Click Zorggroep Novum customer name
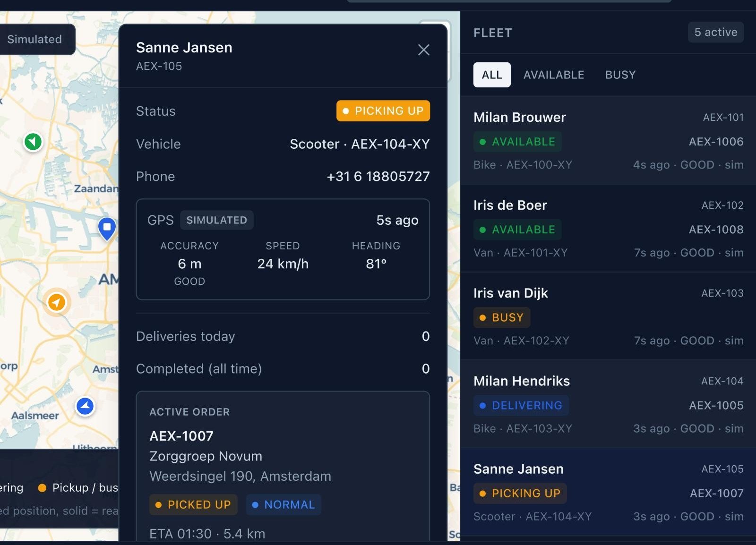 (206, 456)
